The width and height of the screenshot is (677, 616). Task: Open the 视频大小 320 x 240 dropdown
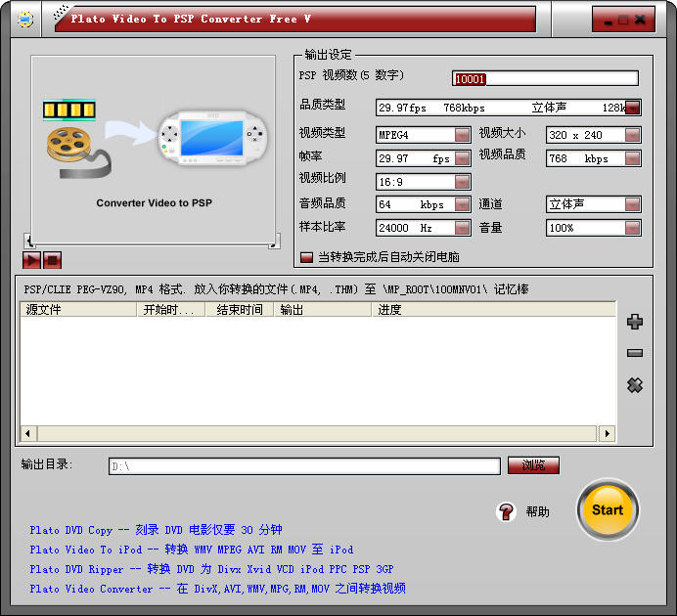tap(633, 135)
